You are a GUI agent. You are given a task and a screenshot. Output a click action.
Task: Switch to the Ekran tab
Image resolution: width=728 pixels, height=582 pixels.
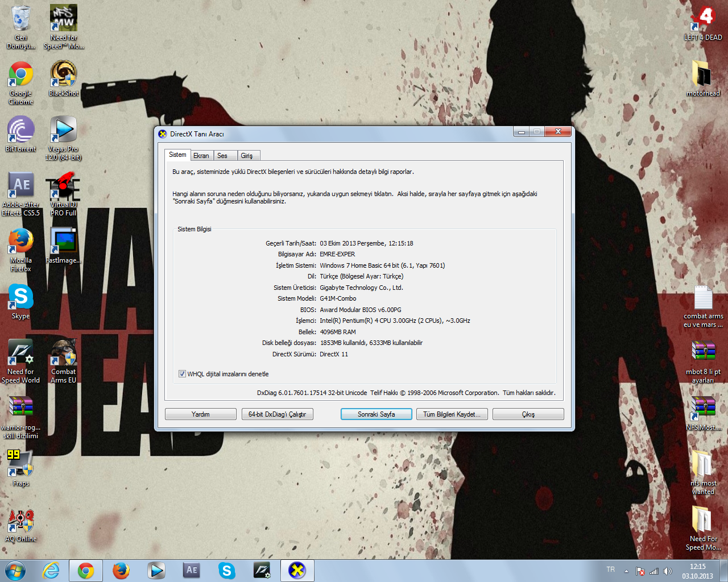point(201,156)
